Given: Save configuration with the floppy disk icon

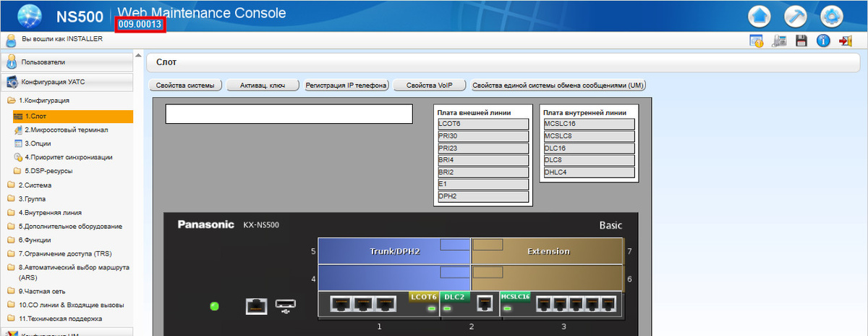Looking at the screenshot, I should click(x=801, y=41).
